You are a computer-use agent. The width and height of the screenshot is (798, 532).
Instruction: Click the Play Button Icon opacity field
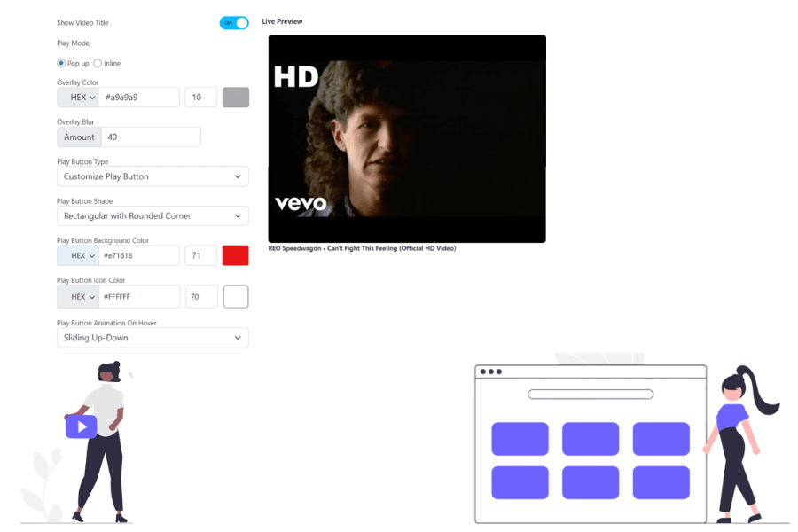point(200,297)
